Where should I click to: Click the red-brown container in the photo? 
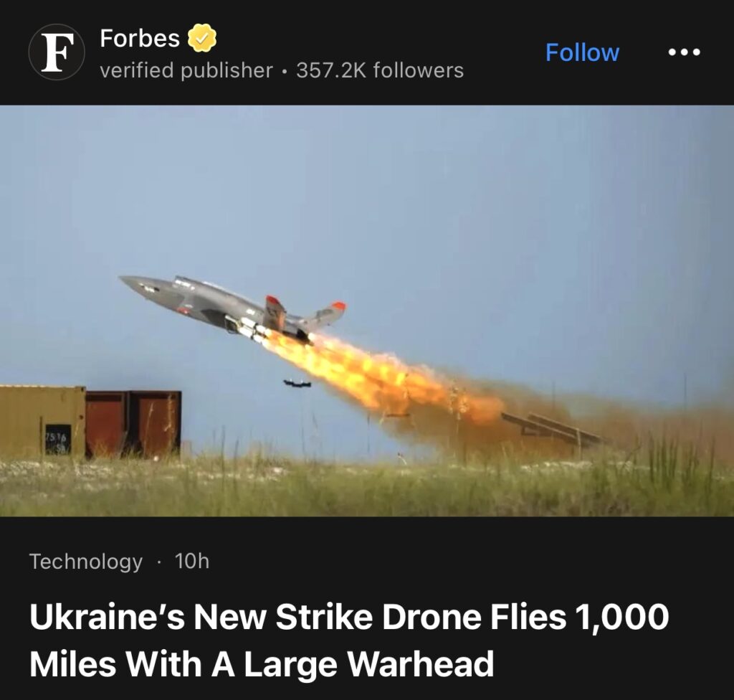pyautogui.click(x=133, y=424)
